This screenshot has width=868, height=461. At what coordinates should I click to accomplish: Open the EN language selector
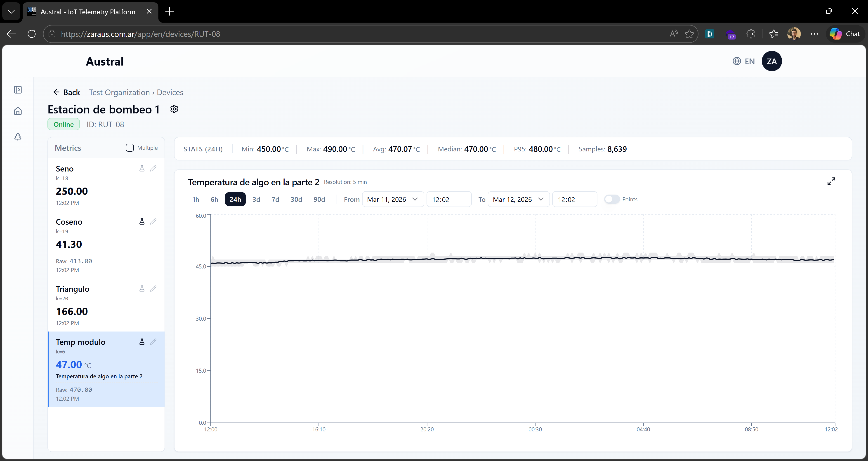point(744,61)
